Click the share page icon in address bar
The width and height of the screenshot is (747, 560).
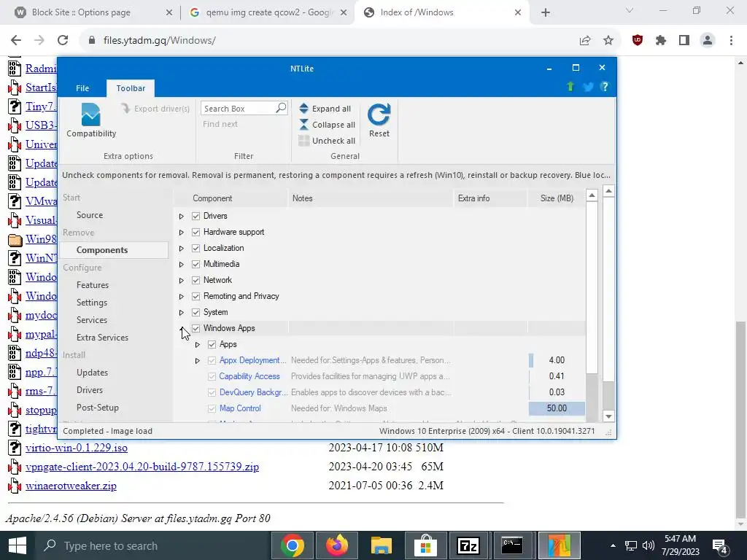tap(585, 41)
